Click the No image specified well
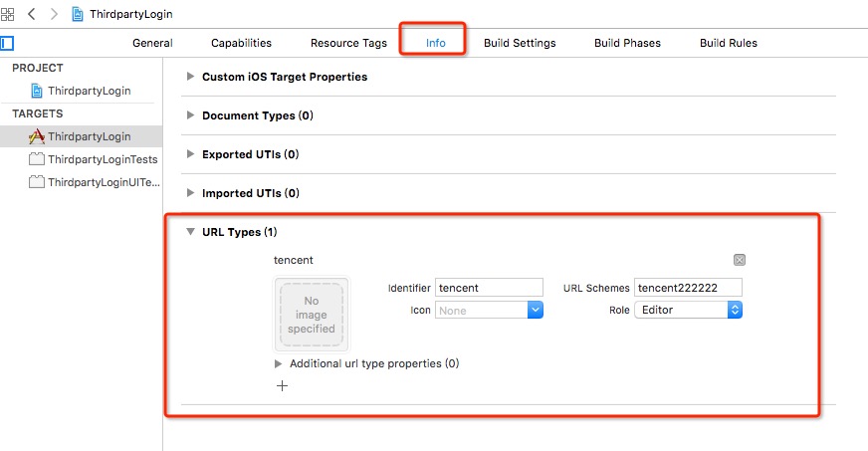 [x=312, y=314]
